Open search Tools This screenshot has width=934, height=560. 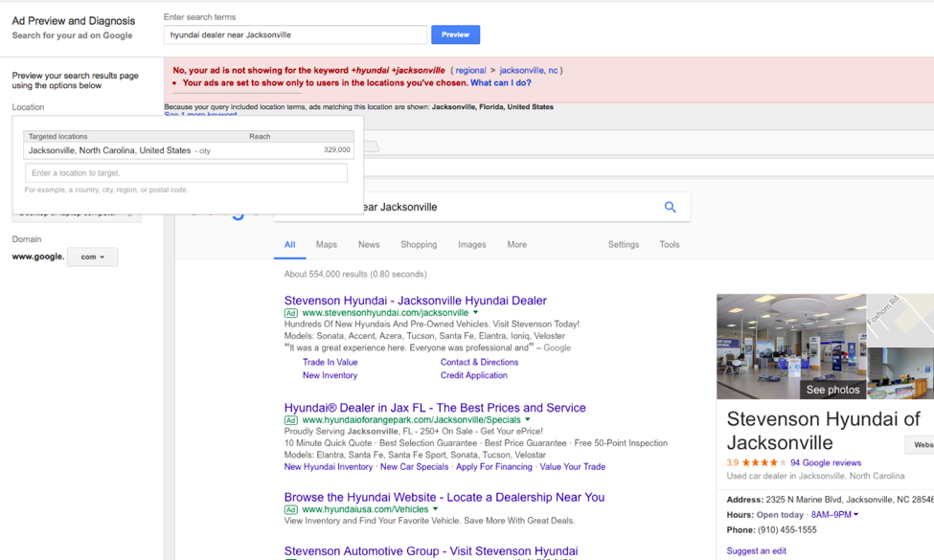point(670,245)
